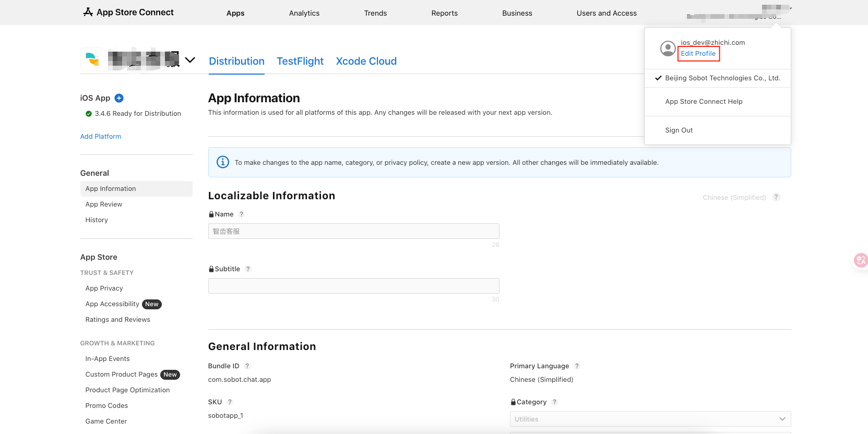Click the Edit Profile link

pyautogui.click(x=698, y=54)
